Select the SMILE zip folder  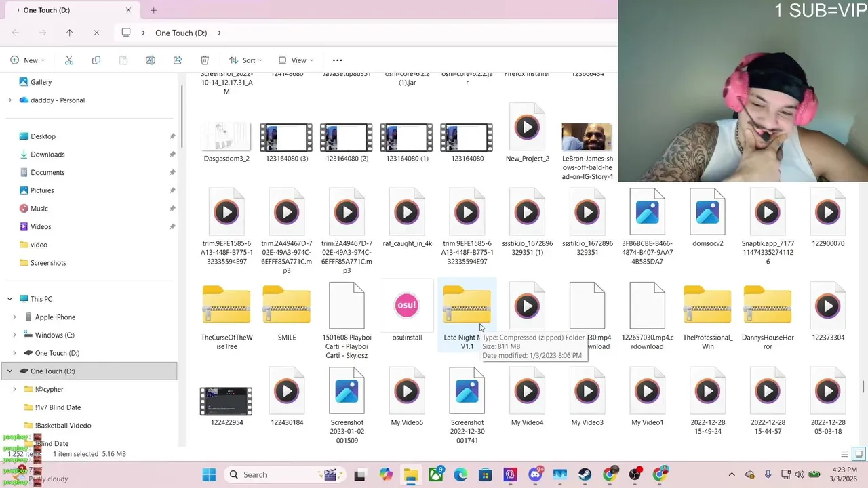pyautogui.click(x=287, y=312)
